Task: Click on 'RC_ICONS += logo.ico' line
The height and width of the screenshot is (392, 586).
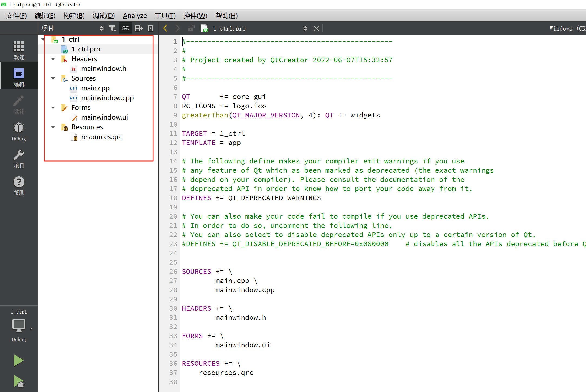Action: (224, 106)
